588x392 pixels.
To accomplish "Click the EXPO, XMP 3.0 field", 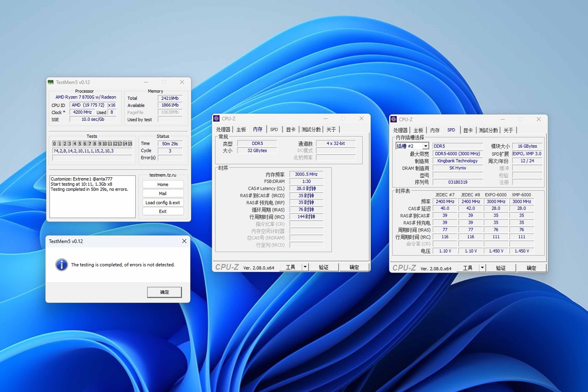I will click(527, 154).
